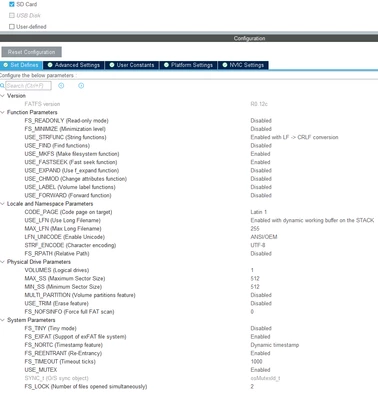The image size is (378, 400).
Task: Open the NVIC Settings tab
Action: pyautogui.click(x=243, y=65)
